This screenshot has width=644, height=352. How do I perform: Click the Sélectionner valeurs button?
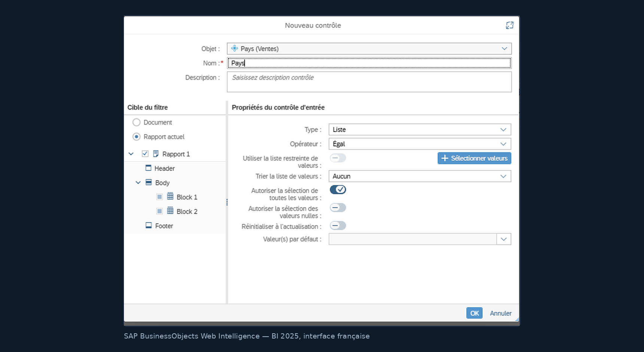(474, 158)
